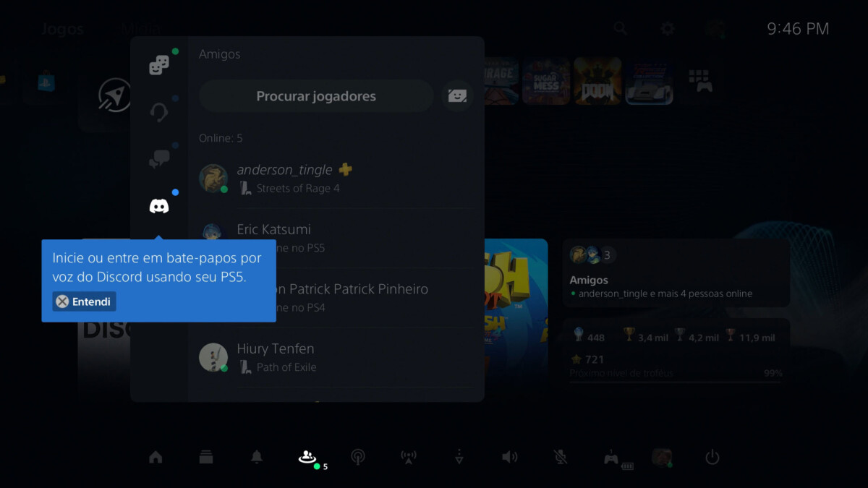Select the DOOM game tile
Viewport: 868px width, 488px height.
pyautogui.click(x=597, y=81)
